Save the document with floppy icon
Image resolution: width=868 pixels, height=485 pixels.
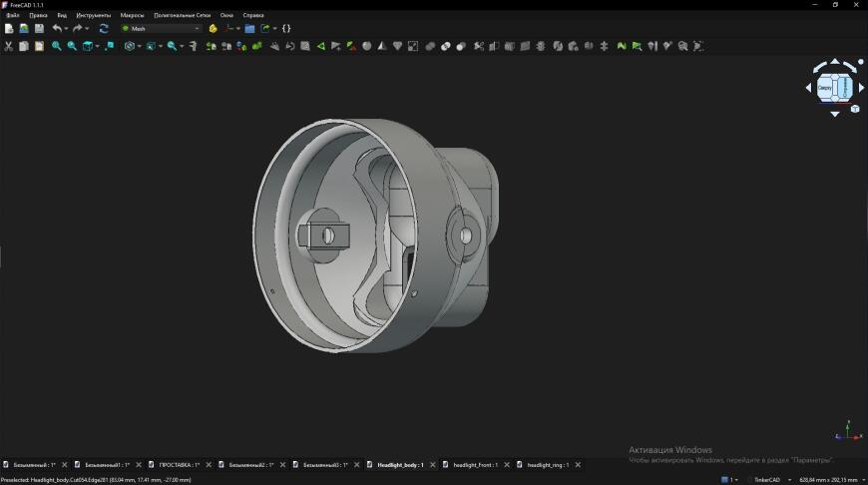coord(39,28)
